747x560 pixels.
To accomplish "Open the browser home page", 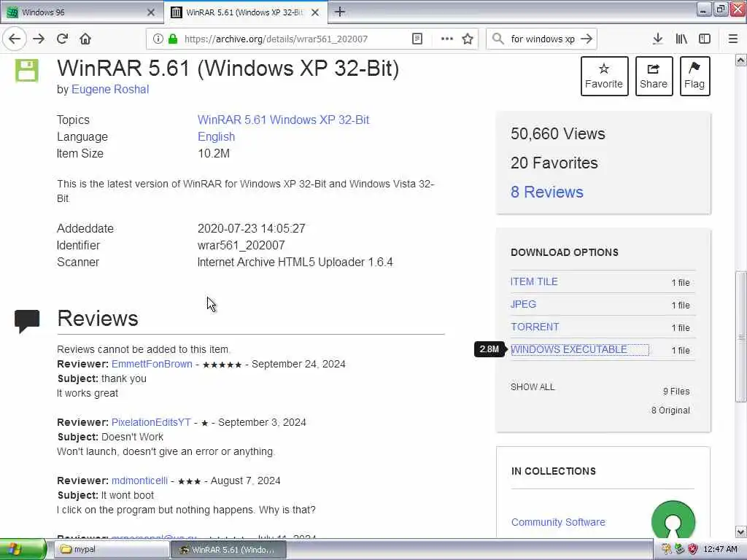I will point(85,39).
